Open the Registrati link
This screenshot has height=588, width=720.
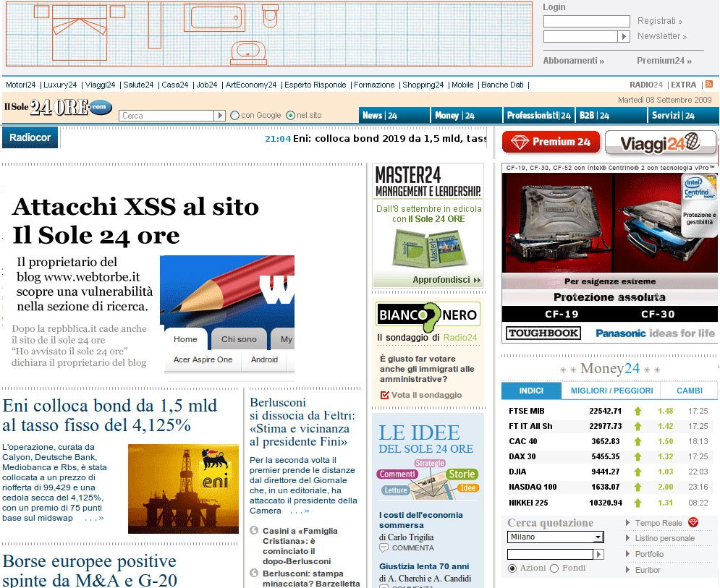pyautogui.click(x=659, y=21)
